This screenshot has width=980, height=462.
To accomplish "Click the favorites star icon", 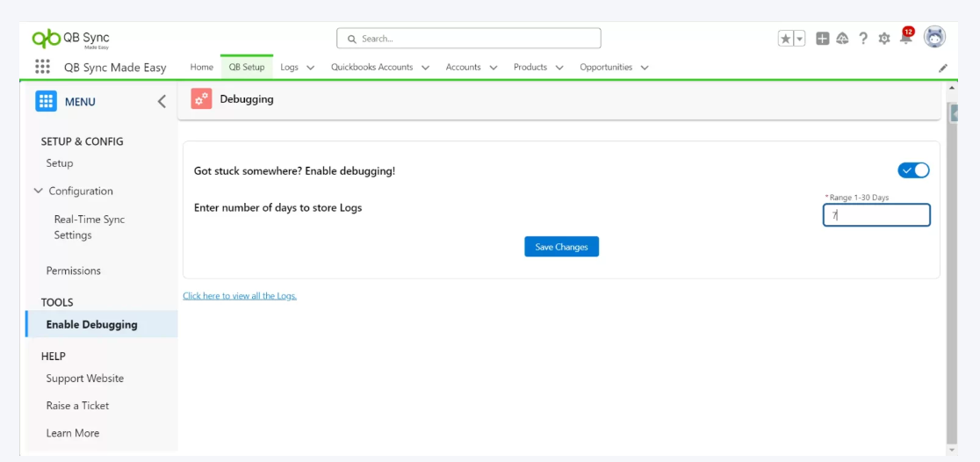I will [x=786, y=39].
